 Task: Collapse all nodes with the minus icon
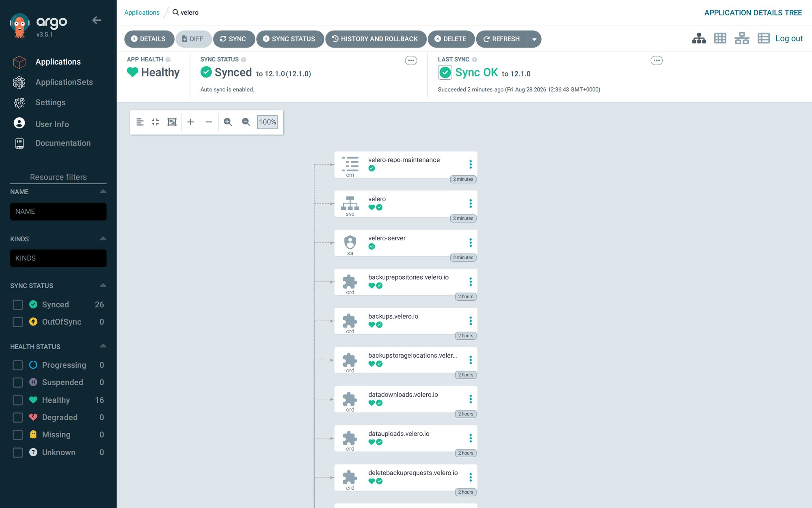pos(209,122)
